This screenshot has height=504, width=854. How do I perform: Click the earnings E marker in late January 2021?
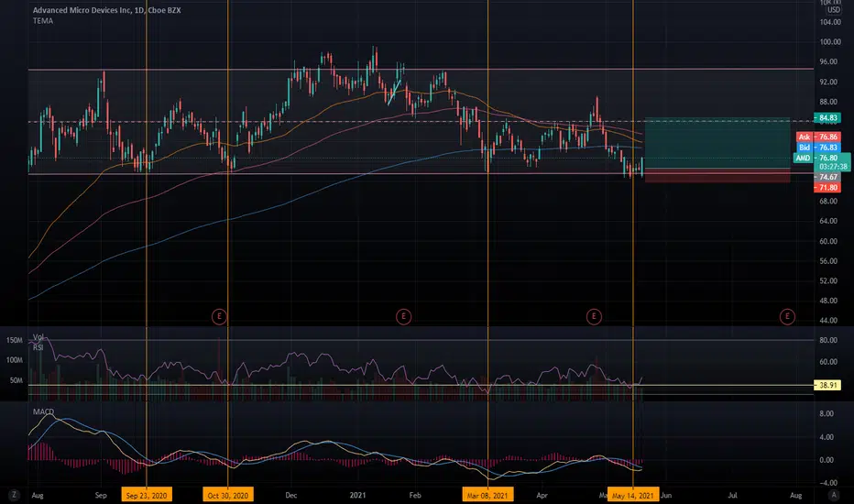pos(403,316)
